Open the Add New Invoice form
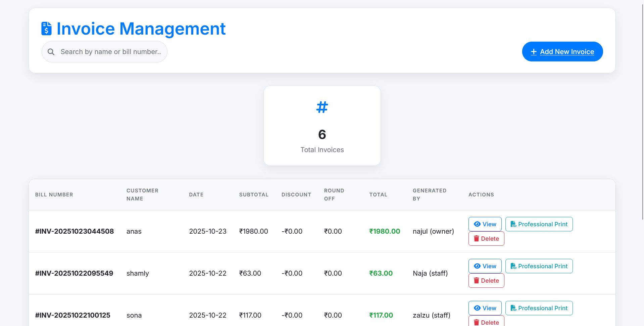The height and width of the screenshot is (326, 644). point(562,51)
